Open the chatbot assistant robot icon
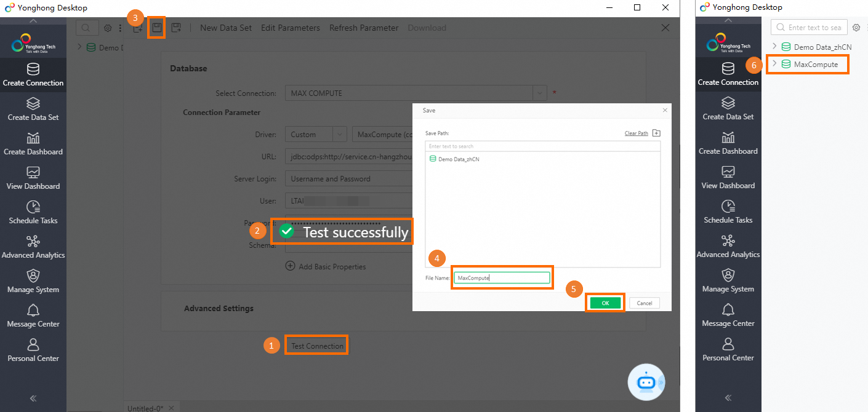The height and width of the screenshot is (412, 868). coord(646,382)
